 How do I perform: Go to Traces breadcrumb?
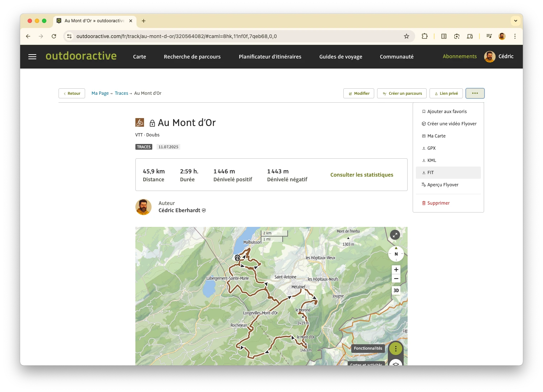point(121,93)
